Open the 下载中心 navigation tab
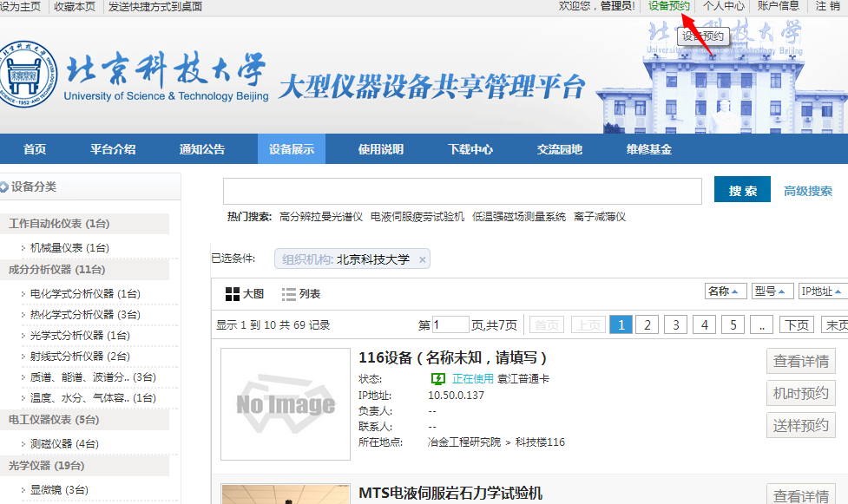Screen dimensions: 848x504 (x=470, y=149)
